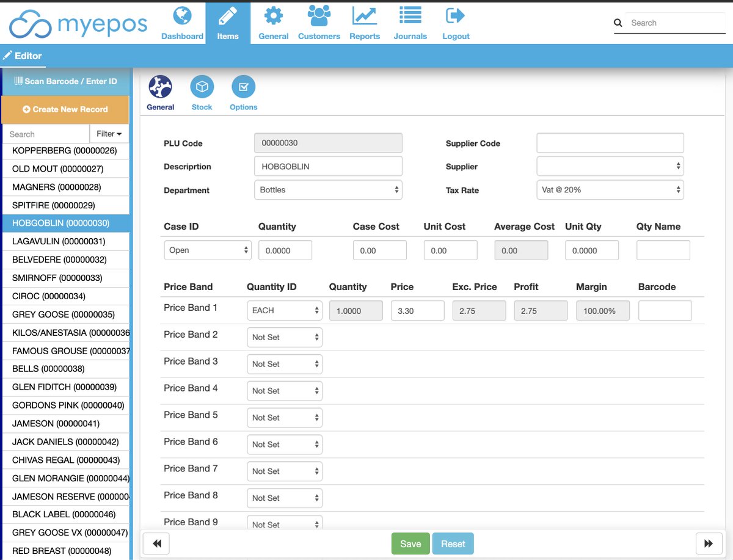Viewport: 733px width, 560px height.
Task: Click the Logout arrow icon
Action: (x=456, y=15)
